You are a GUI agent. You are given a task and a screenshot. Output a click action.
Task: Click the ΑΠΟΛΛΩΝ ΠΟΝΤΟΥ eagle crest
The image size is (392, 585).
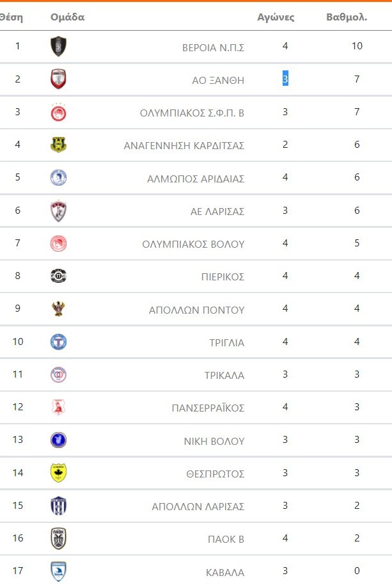(58, 309)
